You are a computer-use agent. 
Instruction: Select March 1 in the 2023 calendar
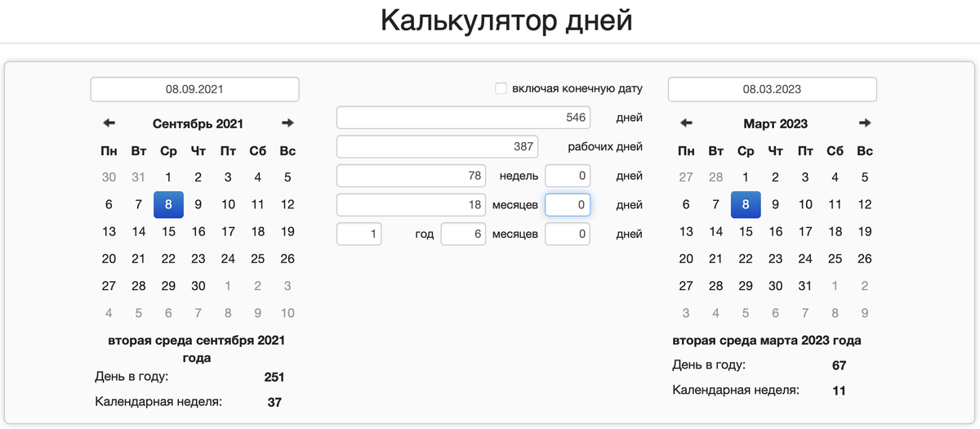pyautogui.click(x=746, y=177)
